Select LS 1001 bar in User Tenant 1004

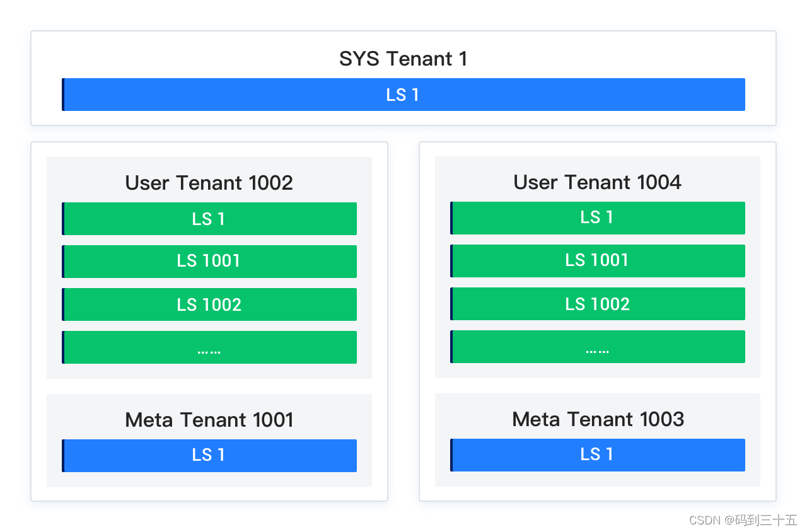tap(598, 261)
